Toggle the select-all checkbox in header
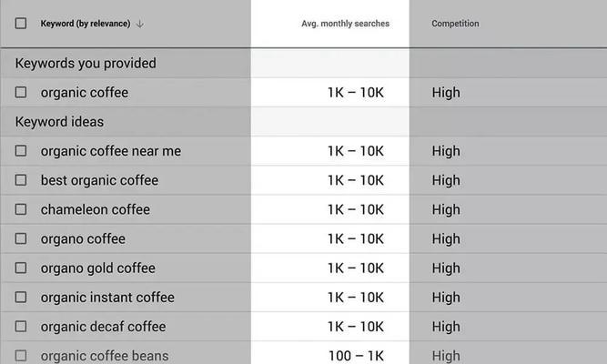 (x=21, y=24)
